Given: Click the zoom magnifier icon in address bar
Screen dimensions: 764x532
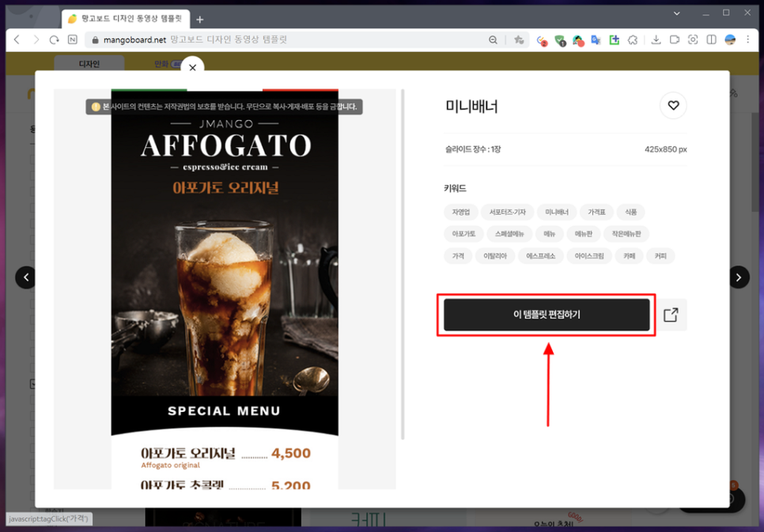Looking at the screenshot, I should point(493,40).
